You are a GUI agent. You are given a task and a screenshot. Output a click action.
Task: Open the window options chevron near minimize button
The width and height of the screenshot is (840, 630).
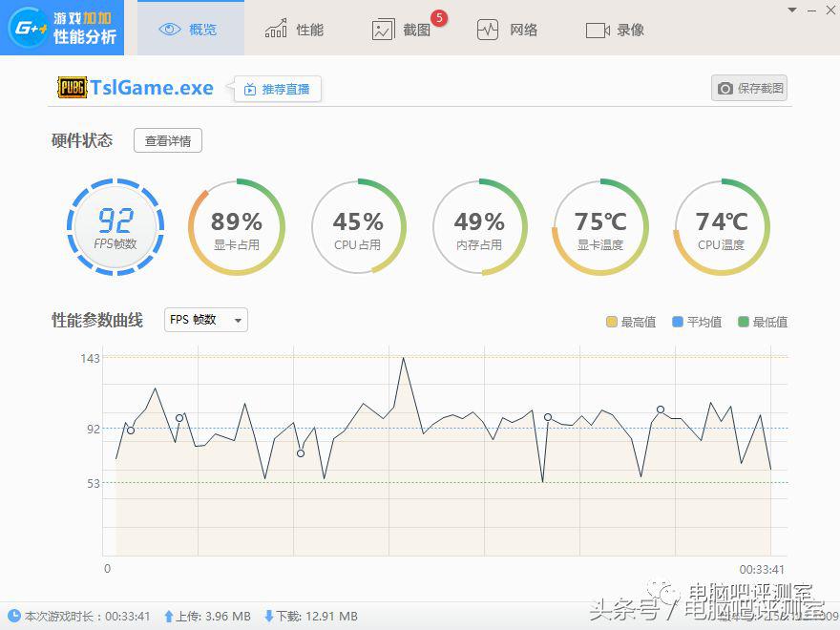click(791, 11)
